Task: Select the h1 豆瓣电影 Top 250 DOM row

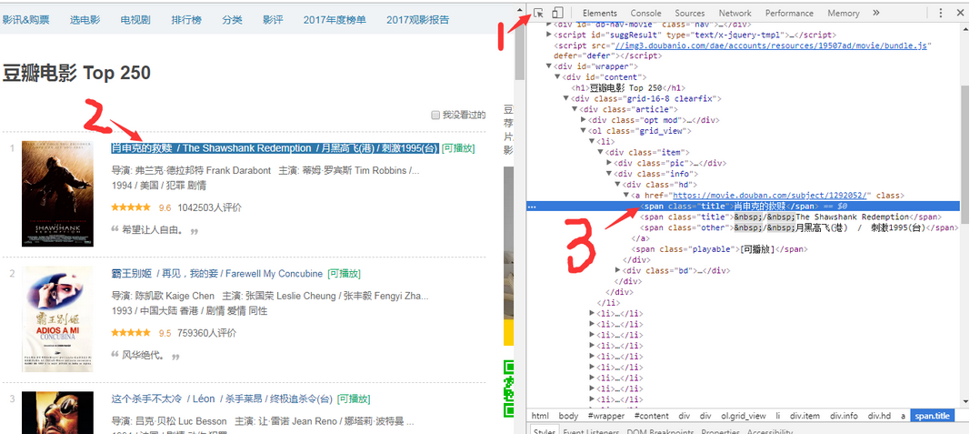Action: pos(628,88)
